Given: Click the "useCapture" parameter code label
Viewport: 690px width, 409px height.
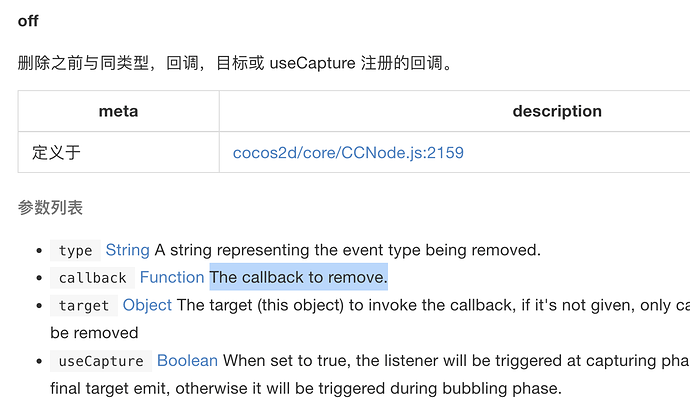Looking at the screenshot, I should 100,361.
